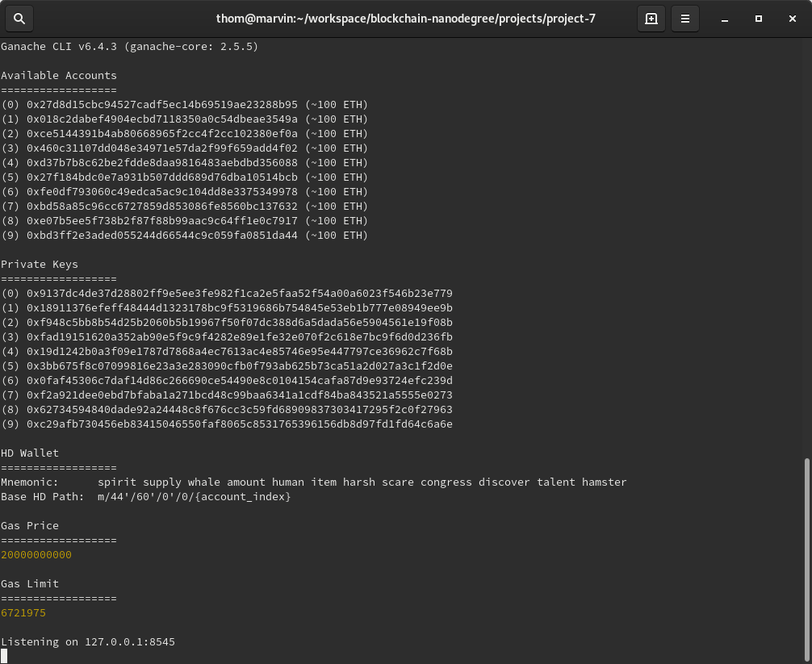Select account (6) address 0xfe0df793...

(162, 191)
